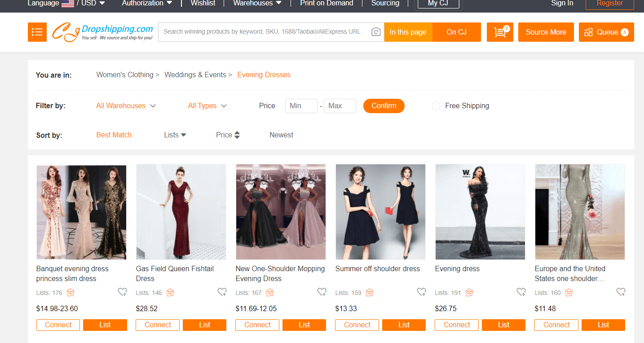Sort products by Newest
Screen dimensions: 644x343
(281, 135)
